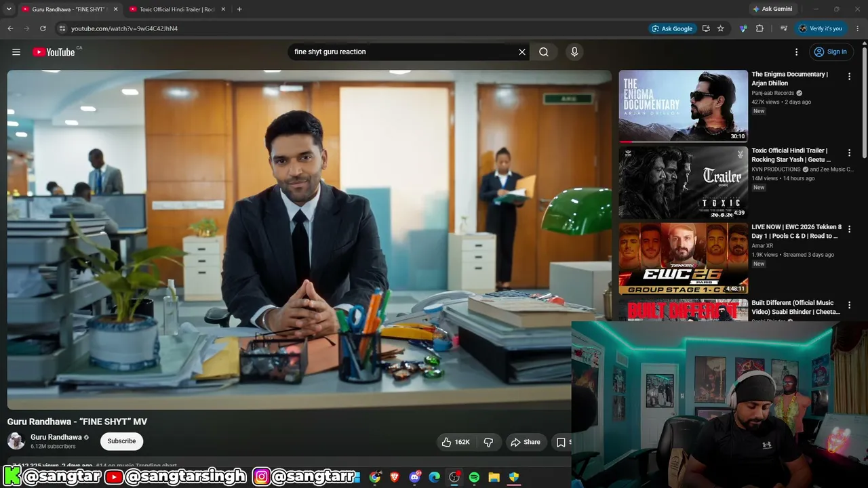This screenshot has width=868, height=488.
Task: Click the page vertical scrollbar
Action: coord(865,103)
